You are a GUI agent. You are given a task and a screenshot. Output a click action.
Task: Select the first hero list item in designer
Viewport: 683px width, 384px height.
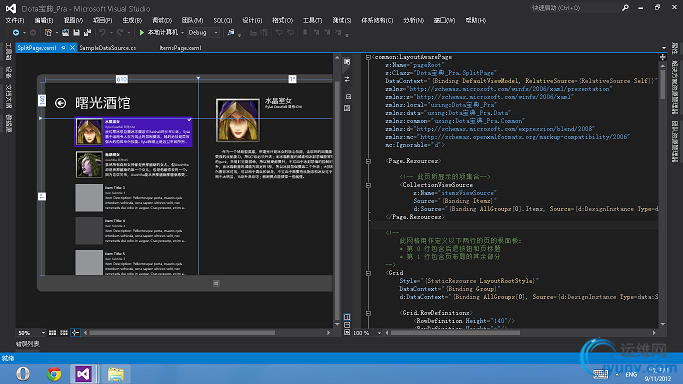point(134,131)
